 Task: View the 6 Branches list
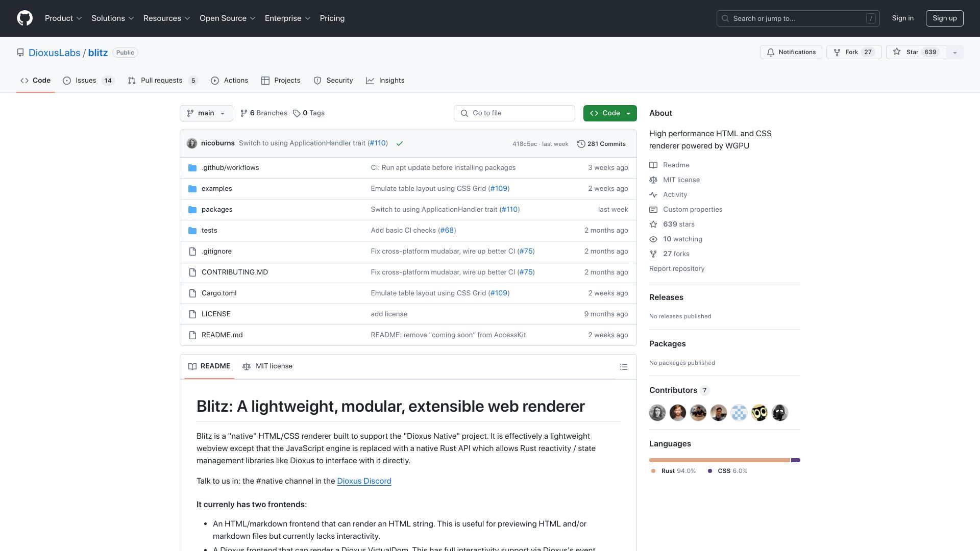[x=264, y=113]
